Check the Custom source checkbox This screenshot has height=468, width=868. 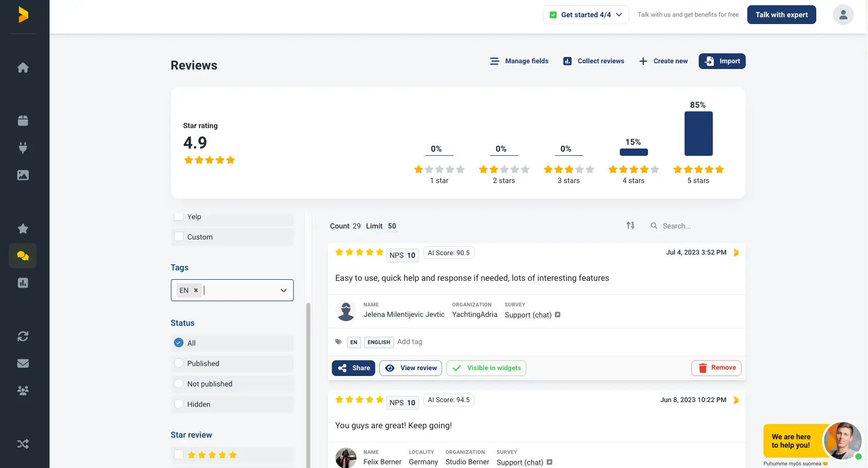[179, 237]
